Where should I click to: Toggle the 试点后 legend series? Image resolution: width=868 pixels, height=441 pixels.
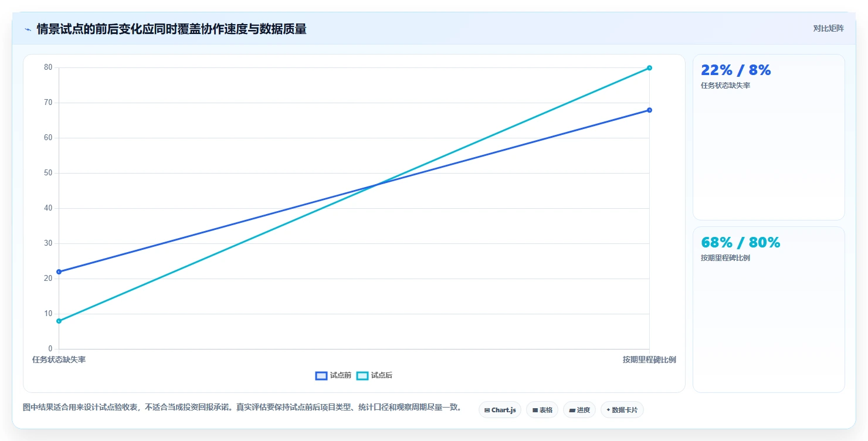[x=374, y=376]
